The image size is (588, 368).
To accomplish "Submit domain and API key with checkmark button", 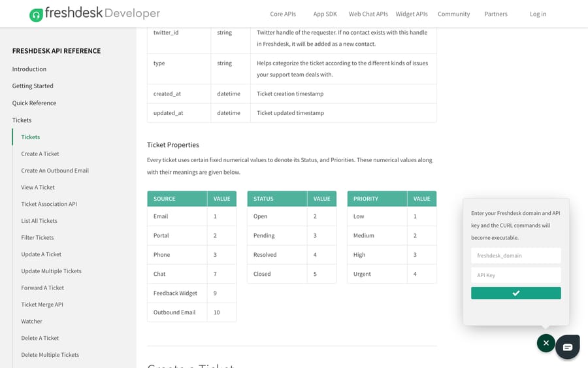I will click(x=515, y=293).
